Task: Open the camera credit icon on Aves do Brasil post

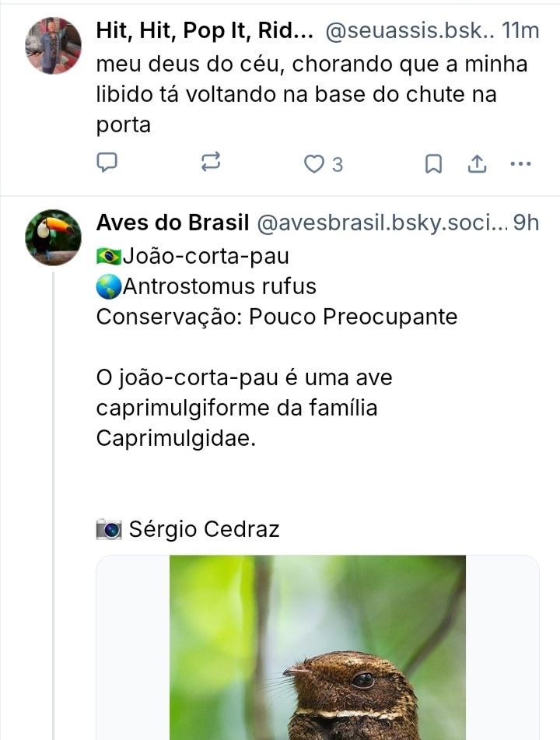Action: click(110, 529)
